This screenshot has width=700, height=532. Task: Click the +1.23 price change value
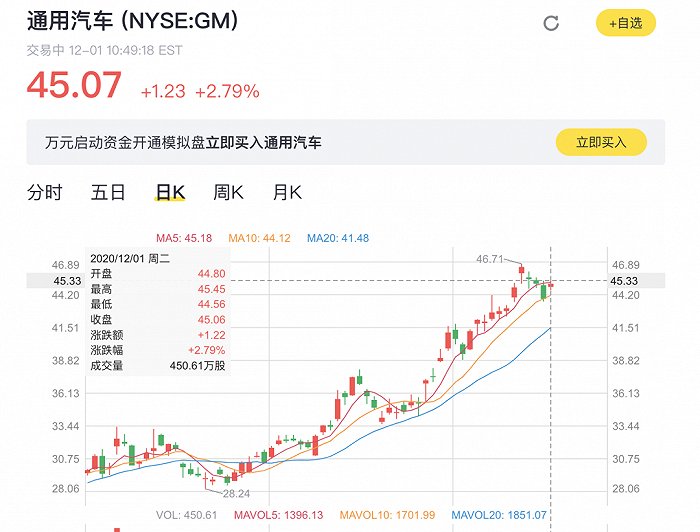pyautogui.click(x=163, y=91)
